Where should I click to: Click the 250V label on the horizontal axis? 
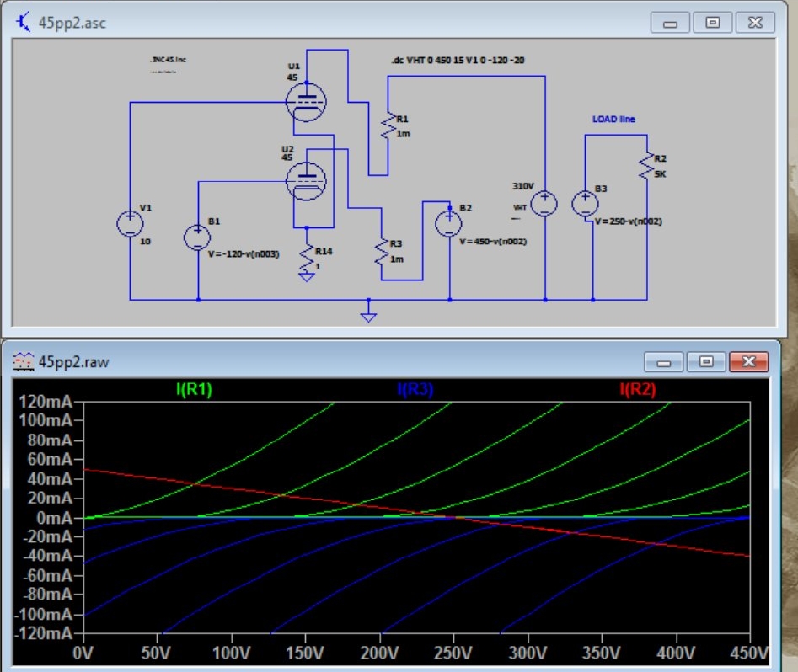coord(453,653)
